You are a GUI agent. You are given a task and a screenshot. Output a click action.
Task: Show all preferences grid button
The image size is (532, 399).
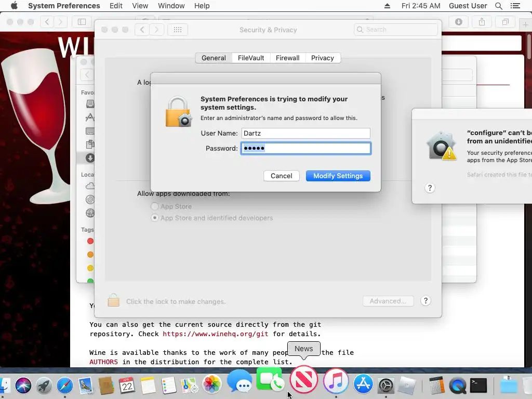pyautogui.click(x=178, y=30)
